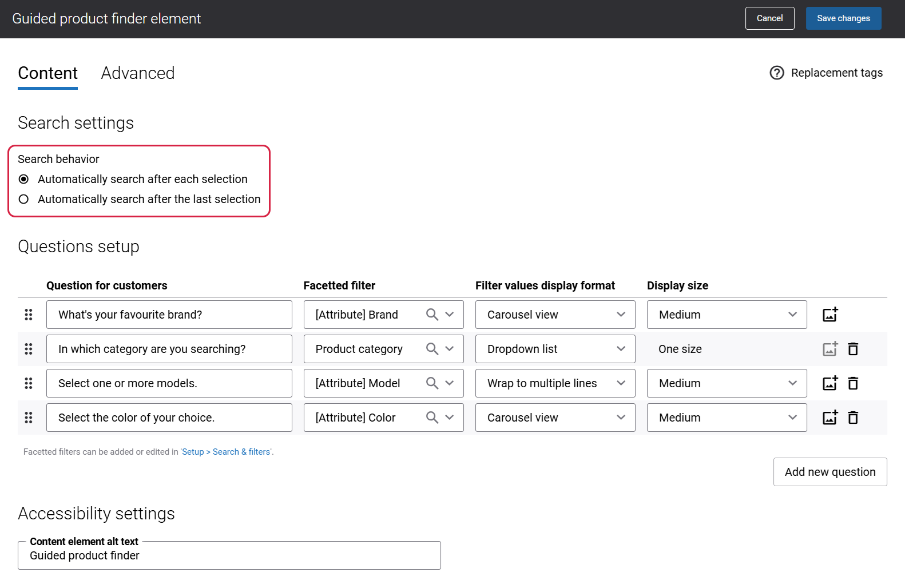The height and width of the screenshot is (588, 905).
Task: Open display format dropdown for brand row
Action: (x=555, y=315)
